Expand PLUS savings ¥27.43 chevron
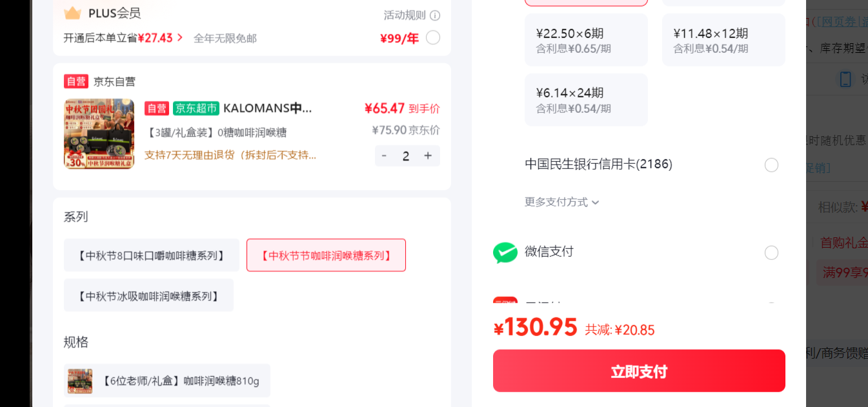 pos(180,38)
